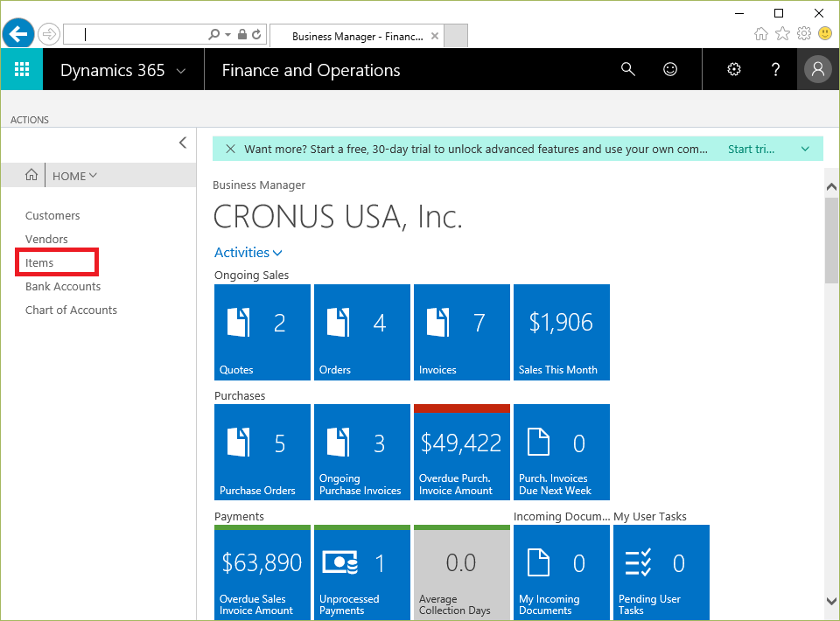The height and width of the screenshot is (621, 840).
Task: Open the Quotes tile
Action: (262, 331)
